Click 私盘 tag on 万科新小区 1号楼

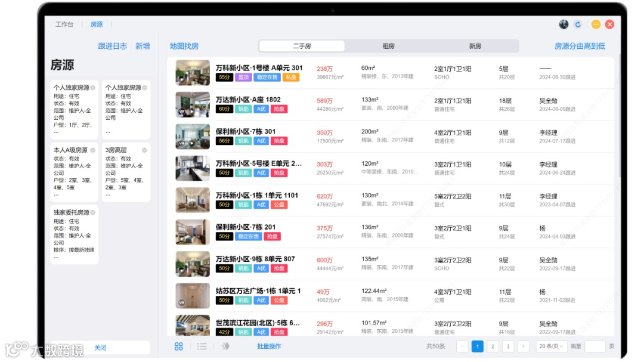pos(291,78)
